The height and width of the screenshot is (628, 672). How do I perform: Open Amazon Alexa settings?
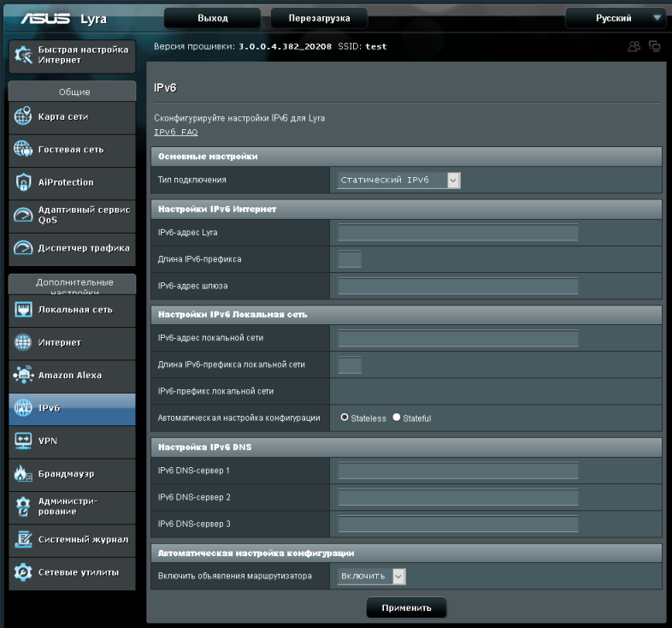(72, 376)
